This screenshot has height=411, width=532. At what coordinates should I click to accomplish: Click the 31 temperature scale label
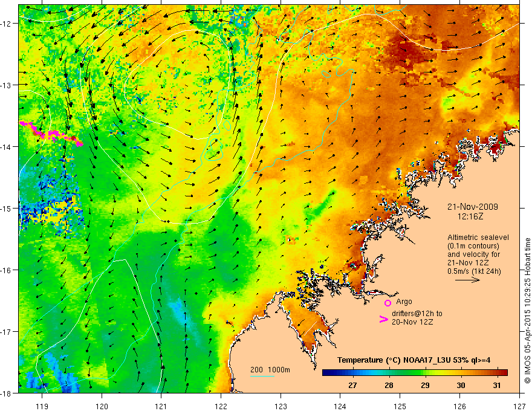[497, 385]
